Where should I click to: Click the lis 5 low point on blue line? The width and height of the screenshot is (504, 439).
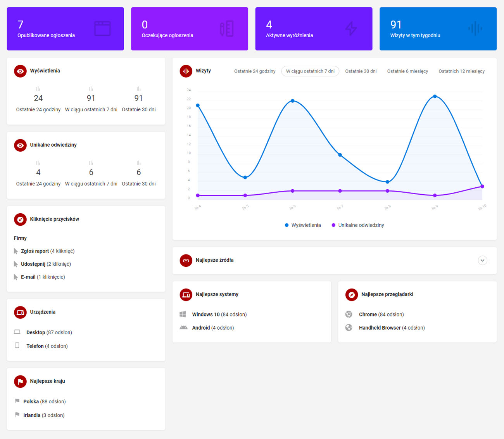(245, 178)
